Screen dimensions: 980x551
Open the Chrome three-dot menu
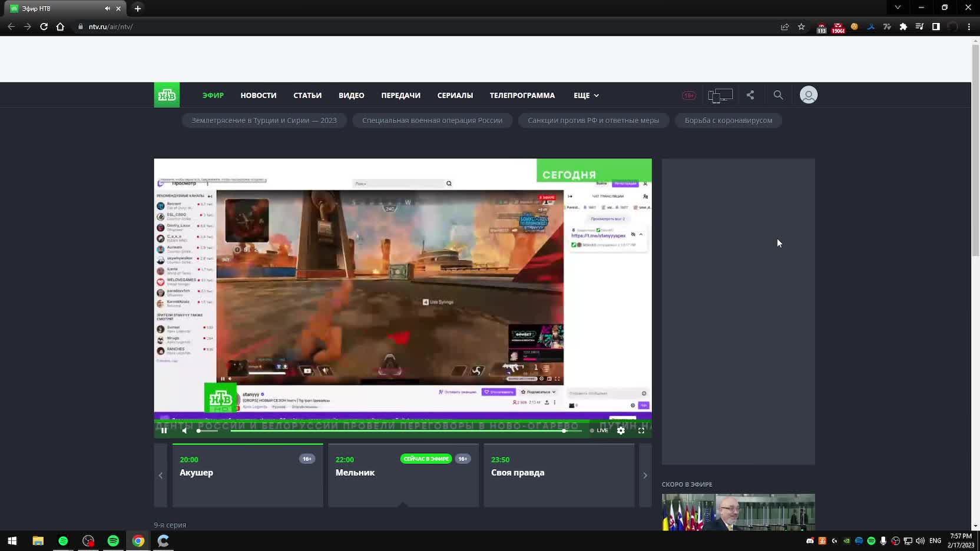click(969, 26)
